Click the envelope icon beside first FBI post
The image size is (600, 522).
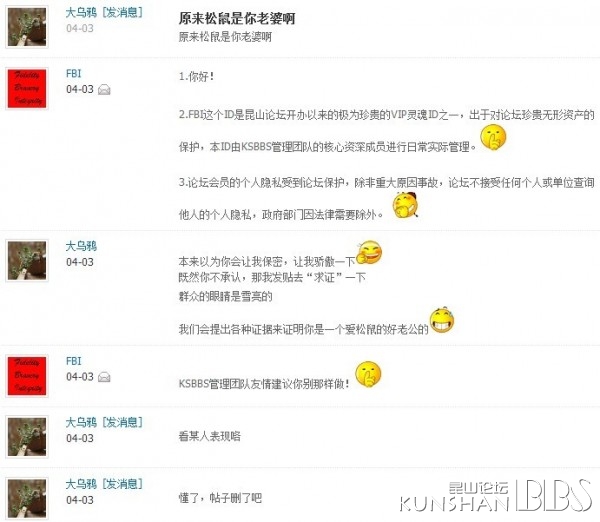click(104, 90)
